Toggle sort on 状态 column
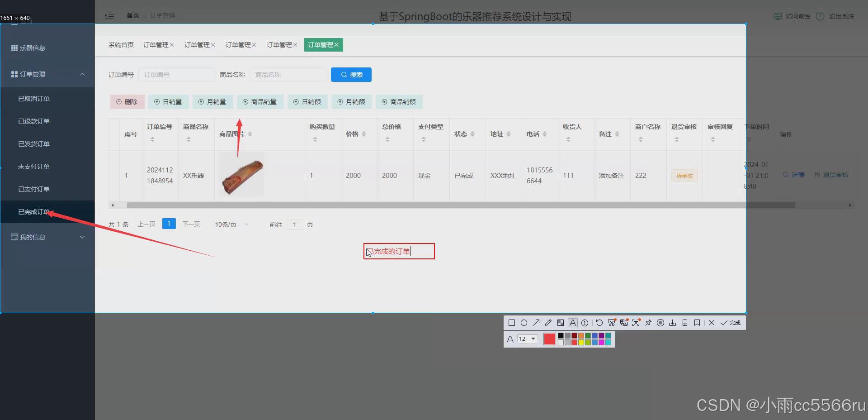This screenshot has width=868, height=420. click(473, 134)
